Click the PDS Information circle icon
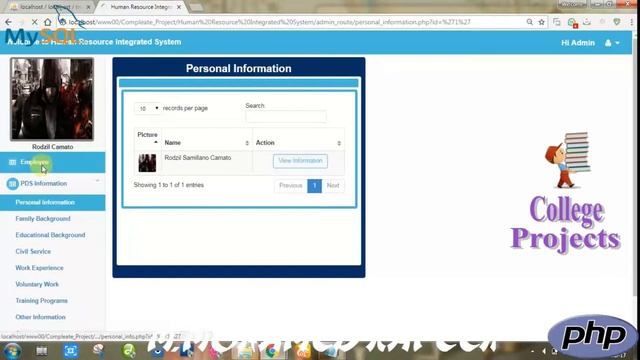640x360 pixels. [x=13, y=184]
